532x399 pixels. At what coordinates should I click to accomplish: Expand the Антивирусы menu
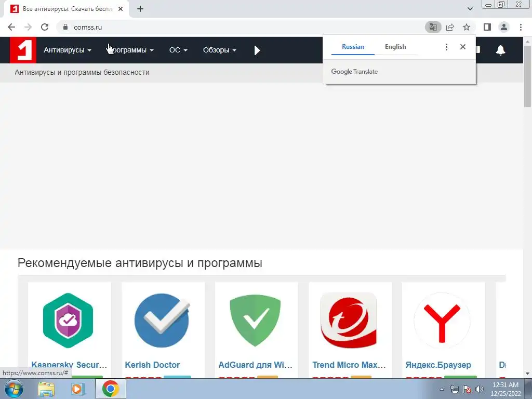(x=68, y=50)
